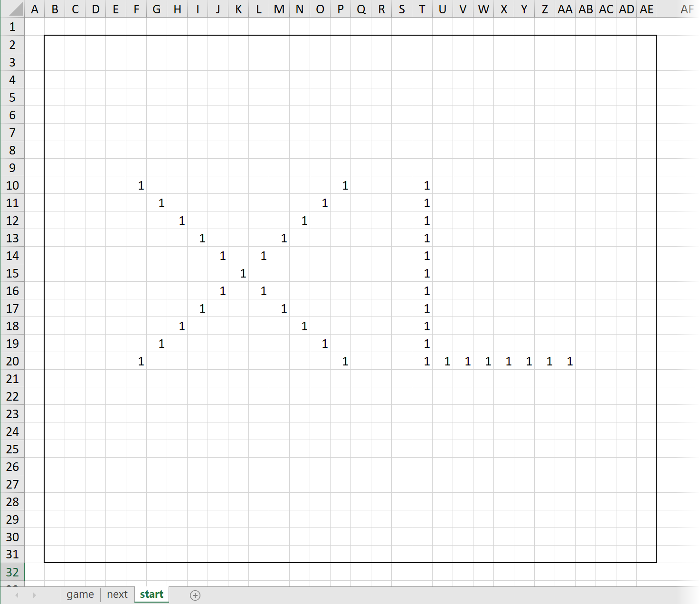Select cell M17 containing 1

coord(279,308)
